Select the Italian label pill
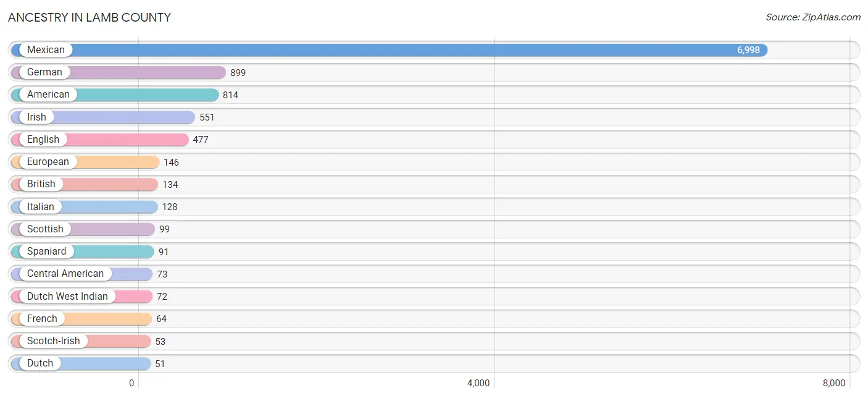Screen dimensions: 868x398 point(41,207)
